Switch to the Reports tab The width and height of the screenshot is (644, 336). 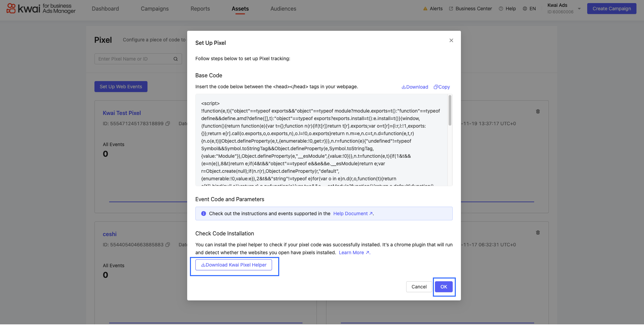tap(200, 9)
